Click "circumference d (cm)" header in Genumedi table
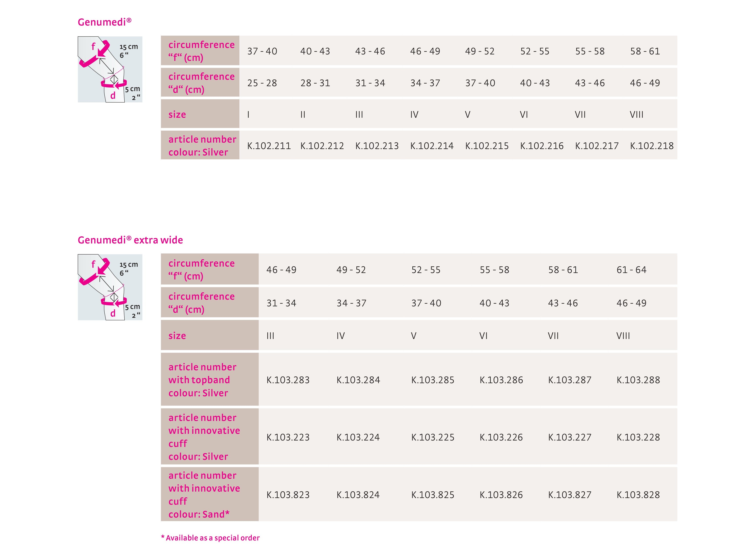755x560 pixels. tap(200, 82)
